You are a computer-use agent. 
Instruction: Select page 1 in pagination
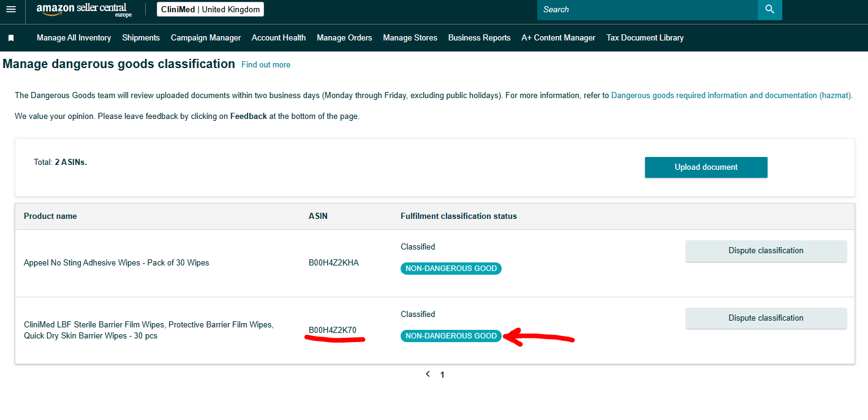(442, 375)
